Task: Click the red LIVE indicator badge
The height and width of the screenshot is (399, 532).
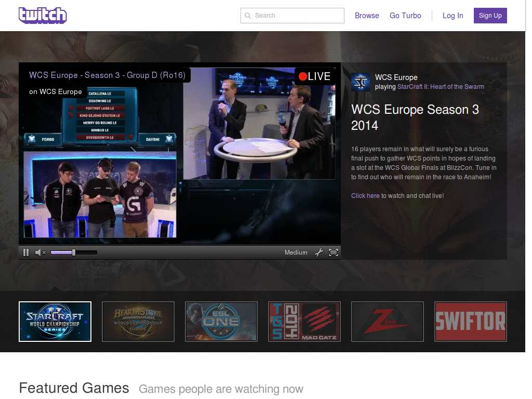Action: [314, 76]
